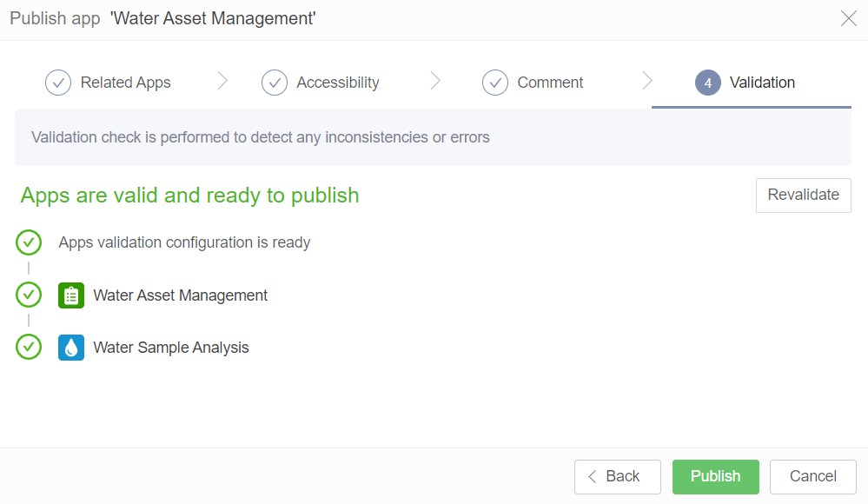Click the checkmark circle beside Related Apps
Screen dimensions: 868x504
pyautogui.click(x=58, y=83)
